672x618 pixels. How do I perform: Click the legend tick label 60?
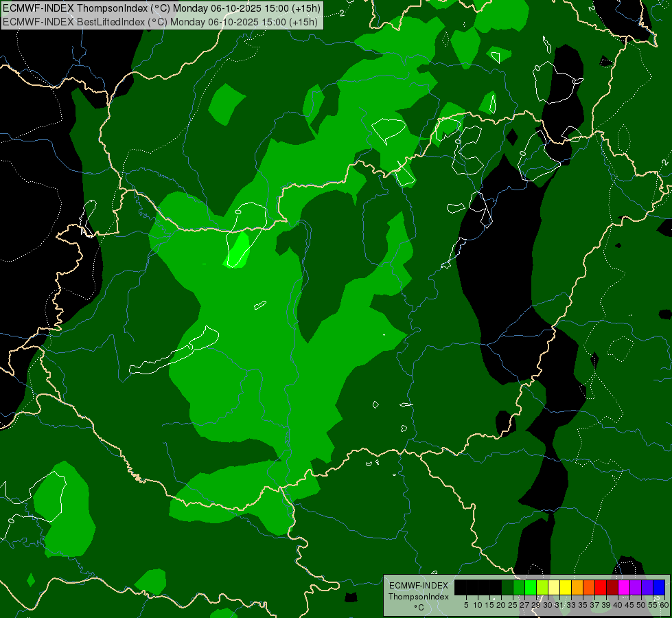[664, 605]
